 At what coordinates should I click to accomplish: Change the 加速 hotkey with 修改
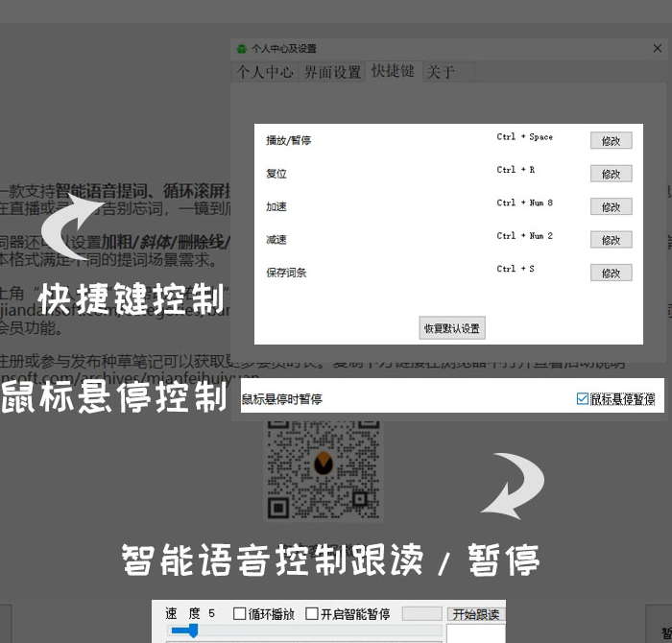(x=611, y=206)
